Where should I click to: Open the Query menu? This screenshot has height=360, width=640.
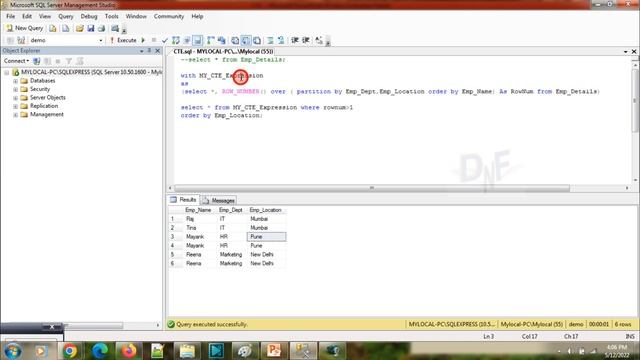[66, 16]
